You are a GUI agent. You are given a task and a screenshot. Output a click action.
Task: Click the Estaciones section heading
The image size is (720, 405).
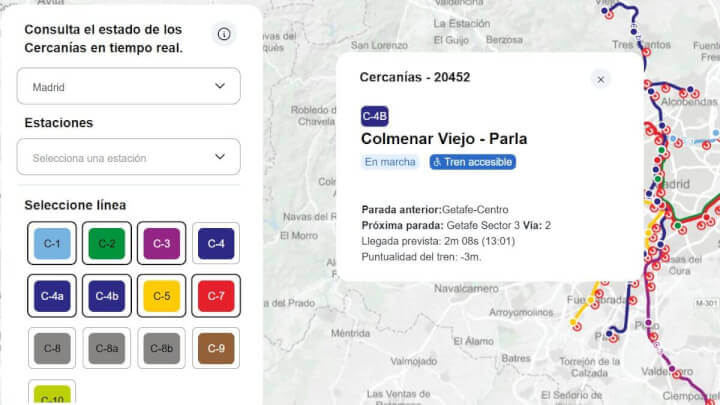tap(59, 123)
